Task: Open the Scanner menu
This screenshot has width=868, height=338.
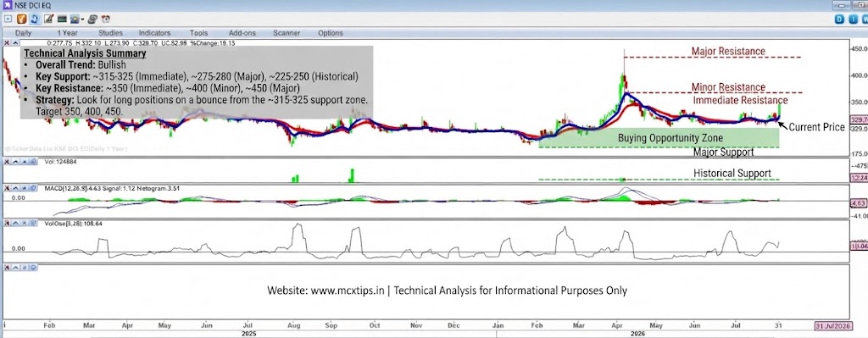Action: click(x=287, y=33)
